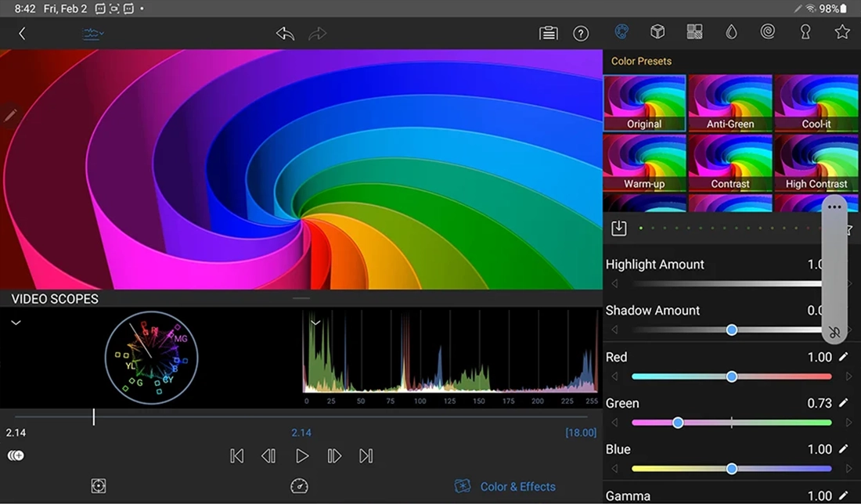Open the three-dot menu on floating pill

[834, 207]
